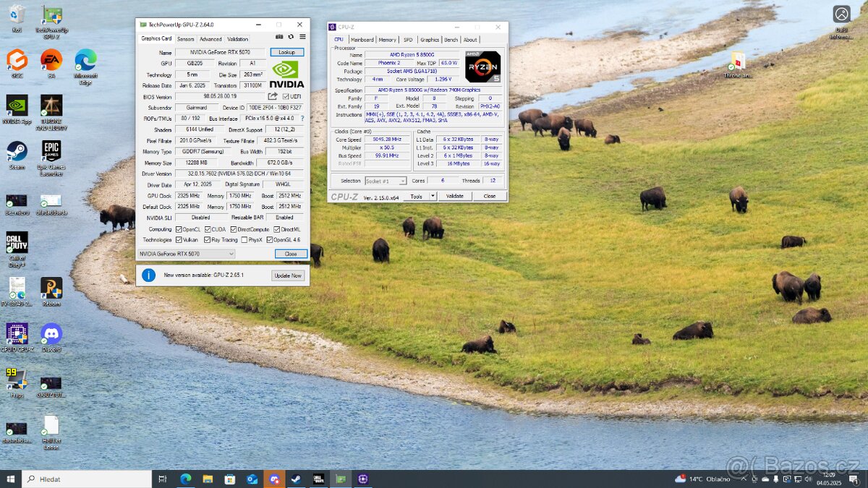Open the Mainboard tab in CPU-Z
Screen dimensions: 868x488
[x=362, y=40]
